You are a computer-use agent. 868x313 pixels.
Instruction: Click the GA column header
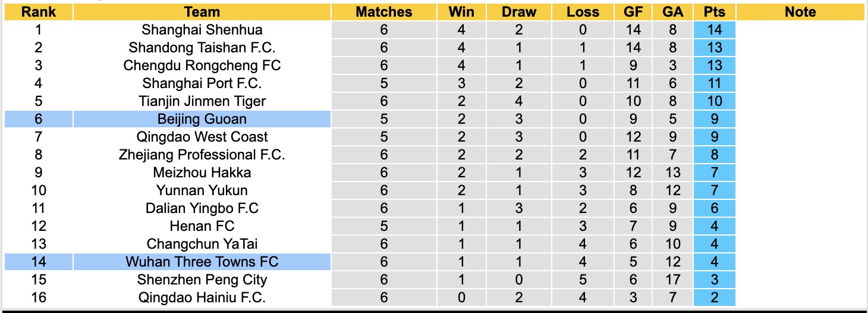[x=672, y=12]
